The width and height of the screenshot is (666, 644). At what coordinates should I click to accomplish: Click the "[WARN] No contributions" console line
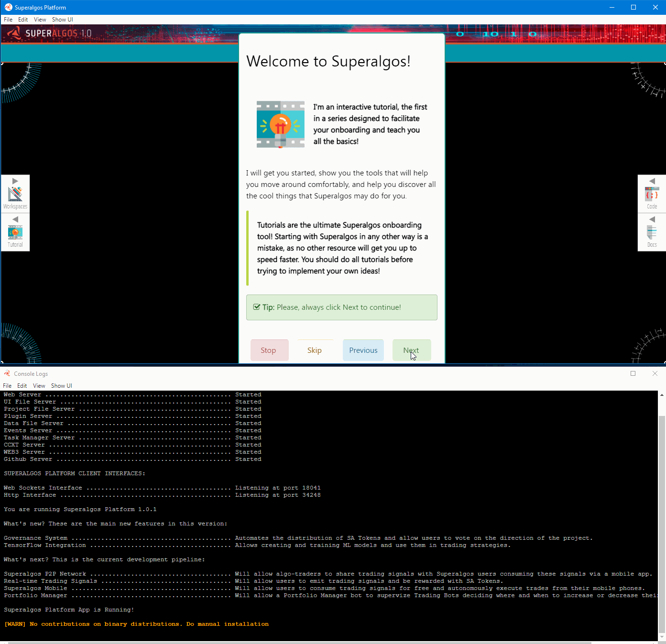pos(136,624)
